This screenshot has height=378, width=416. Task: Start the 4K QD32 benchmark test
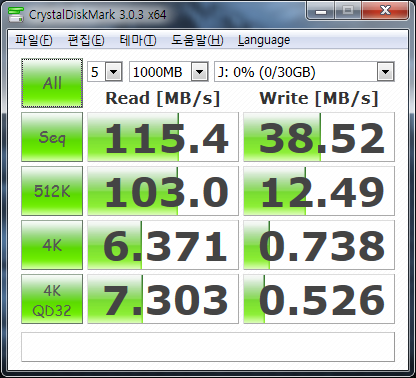click(x=52, y=299)
